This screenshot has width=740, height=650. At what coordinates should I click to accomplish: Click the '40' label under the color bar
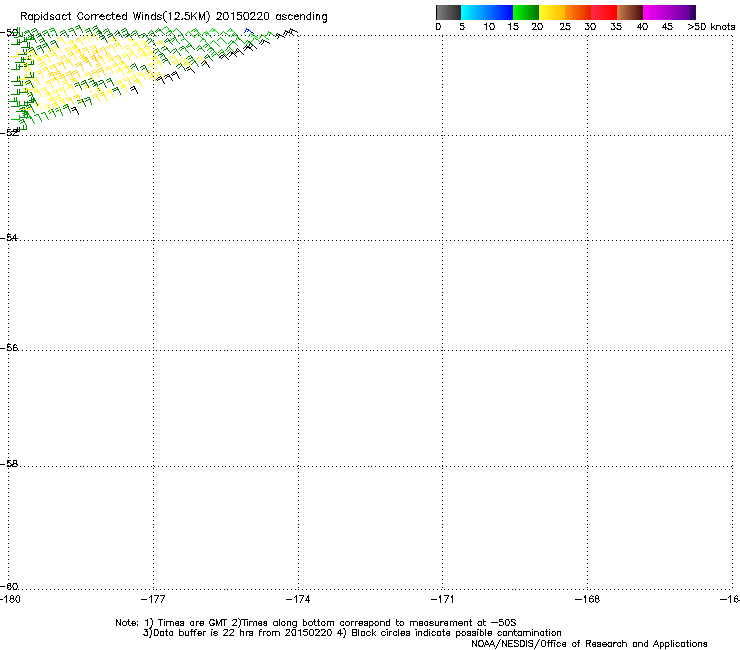tap(642, 27)
